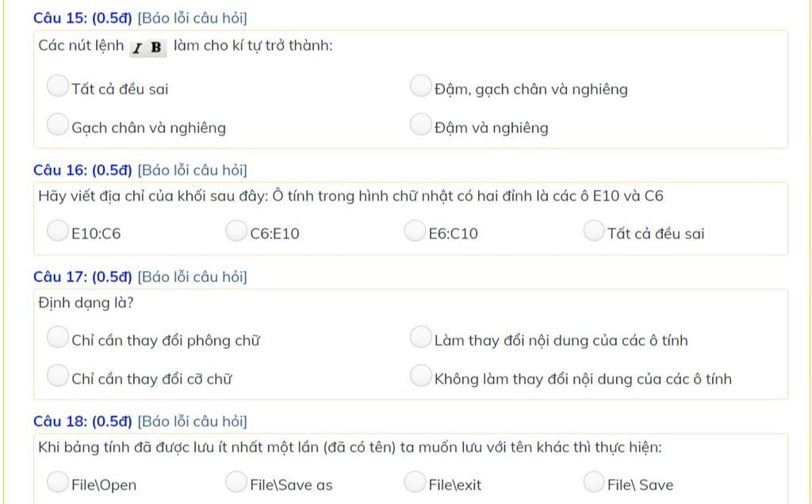The width and height of the screenshot is (812, 504).
Task: Report an error for Câu 15
Action: click(192, 18)
